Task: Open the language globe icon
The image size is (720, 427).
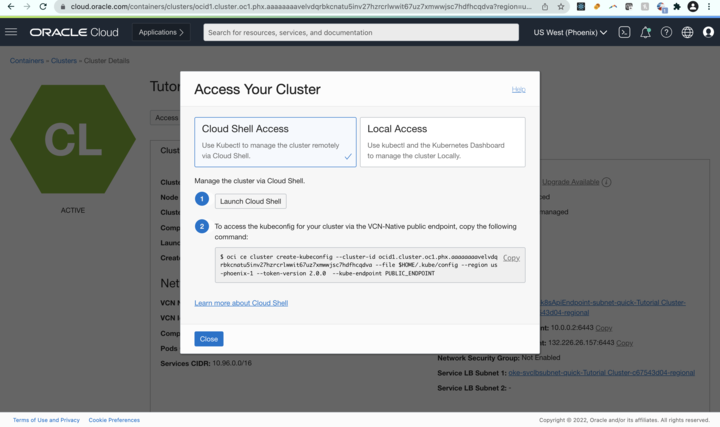Action: pyautogui.click(x=687, y=32)
